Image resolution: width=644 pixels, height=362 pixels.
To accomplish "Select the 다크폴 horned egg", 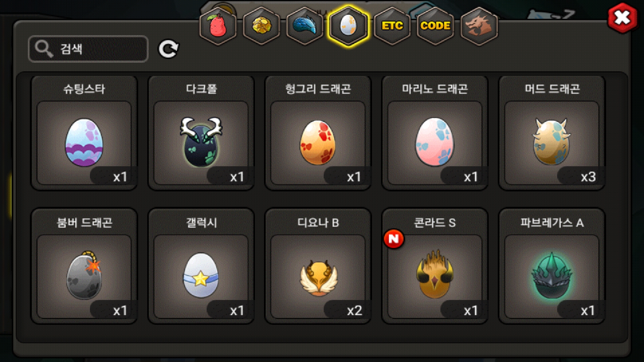I will pyautogui.click(x=201, y=133).
